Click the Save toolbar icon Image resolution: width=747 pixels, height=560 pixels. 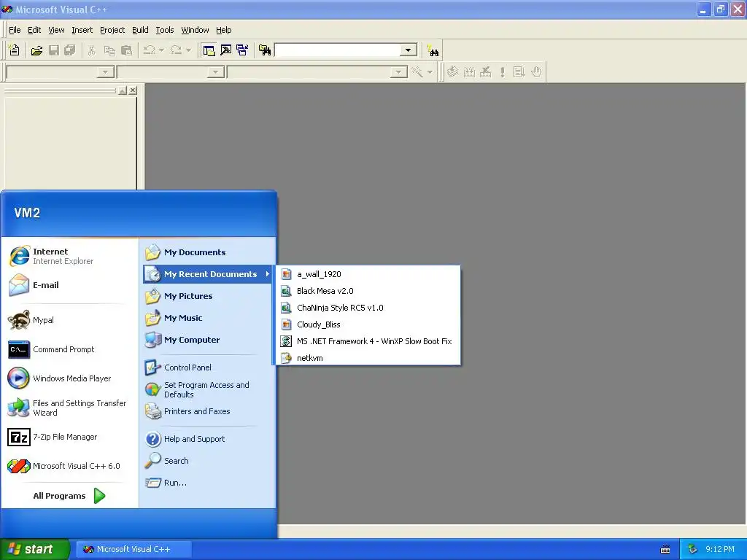54,50
